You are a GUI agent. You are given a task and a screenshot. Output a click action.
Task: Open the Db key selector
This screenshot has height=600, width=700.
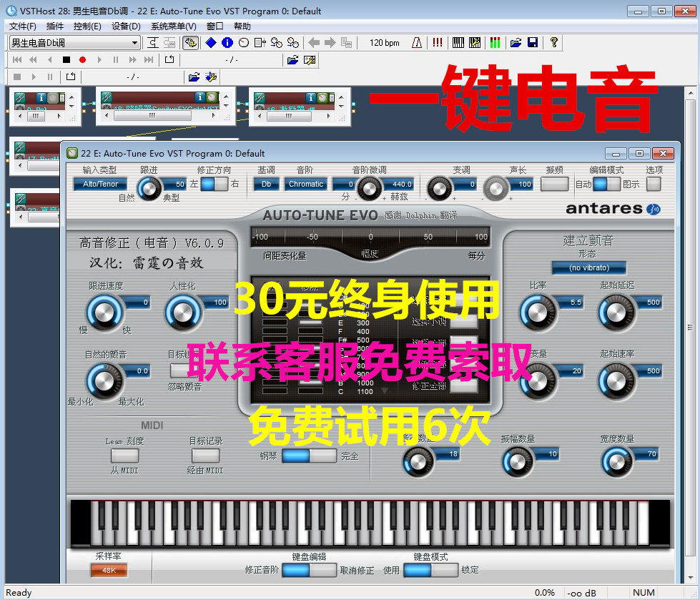266,184
